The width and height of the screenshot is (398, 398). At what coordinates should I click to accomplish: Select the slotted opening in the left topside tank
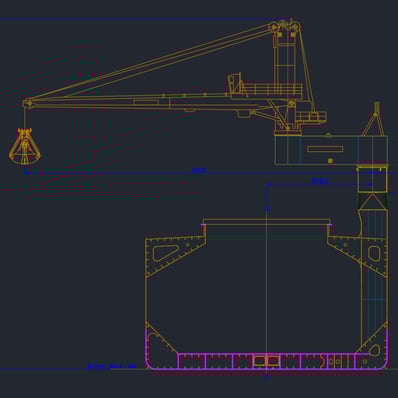(165, 253)
